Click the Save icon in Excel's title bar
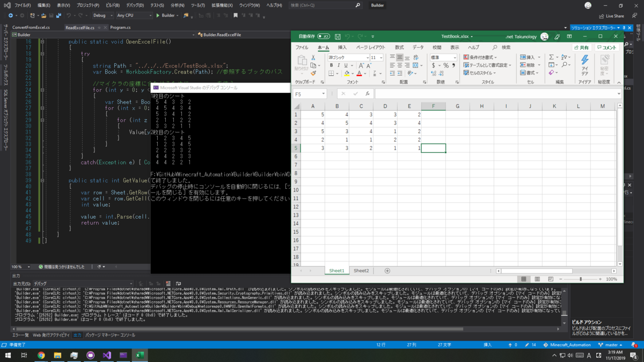The image size is (644, 362). point(338,36)
